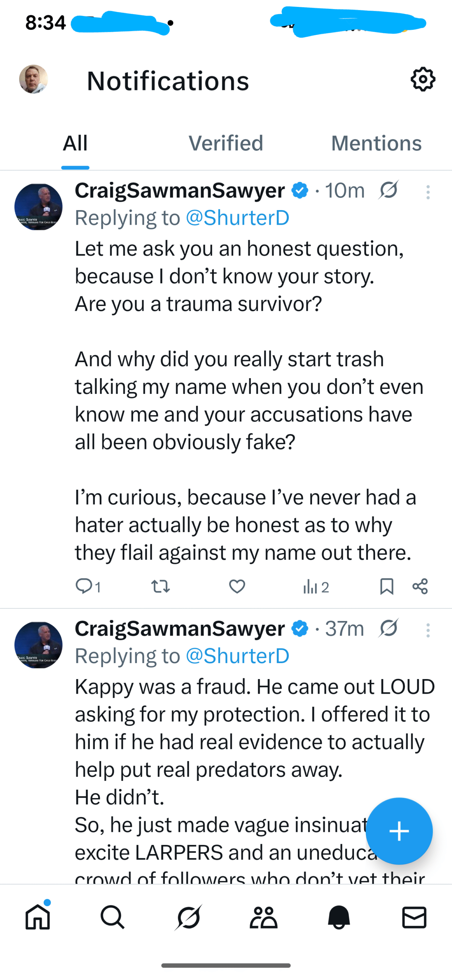This screenshot has width=452, height=980.
Task: Open Grok icon beside the 10m timestamp
Action: 389,190
